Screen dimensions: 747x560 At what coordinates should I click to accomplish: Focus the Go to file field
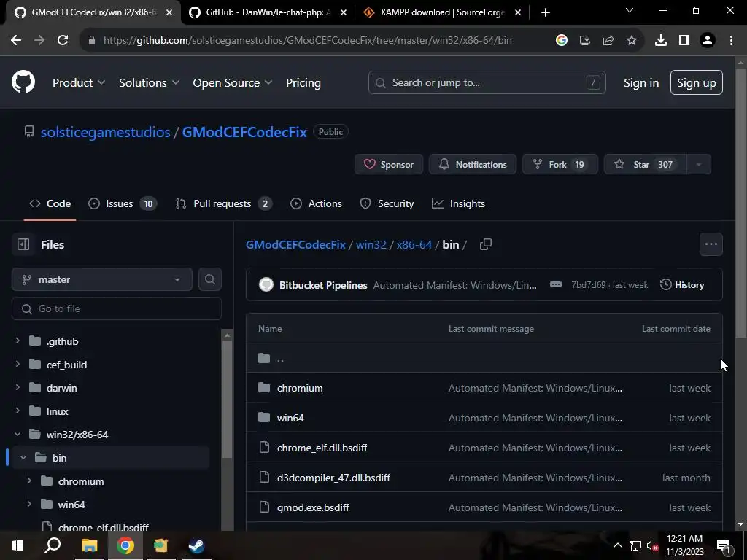(x=117, y=308)
